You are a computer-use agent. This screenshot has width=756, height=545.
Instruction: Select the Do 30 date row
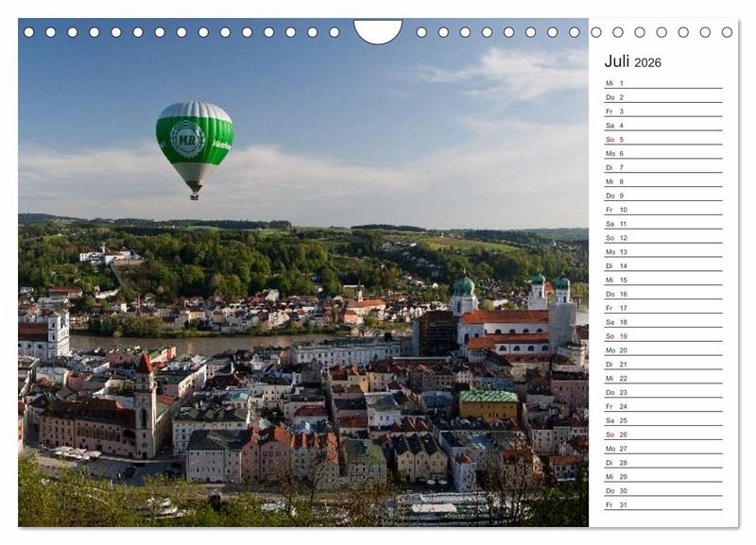point(663,490)
